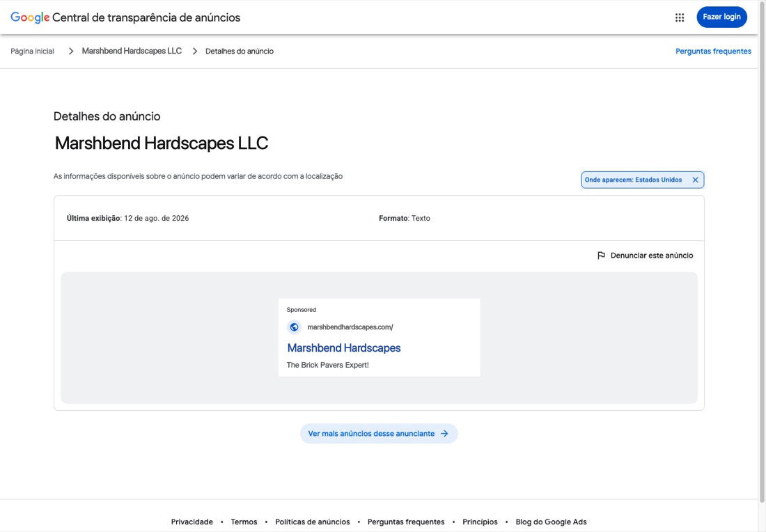This screenshot has width=766, height=532.
Task: Click marshbendhardscapes.com/ URL in ad
Action: [350, 327]
